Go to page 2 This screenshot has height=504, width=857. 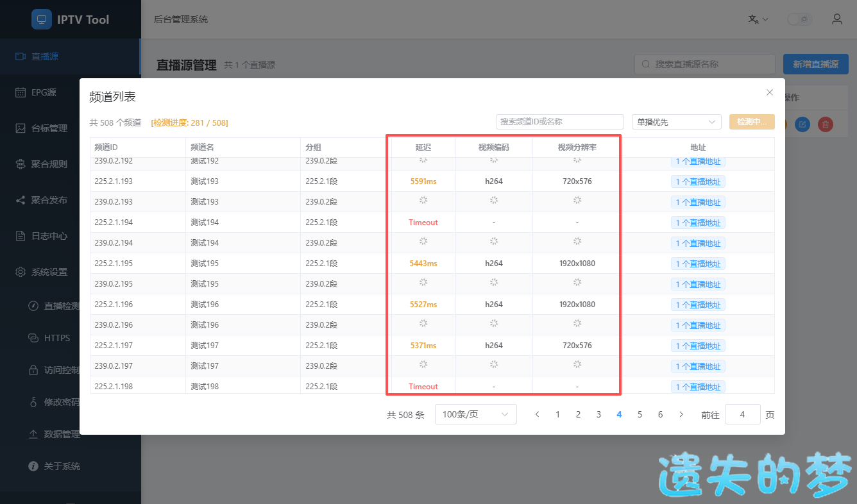[579, 414]
